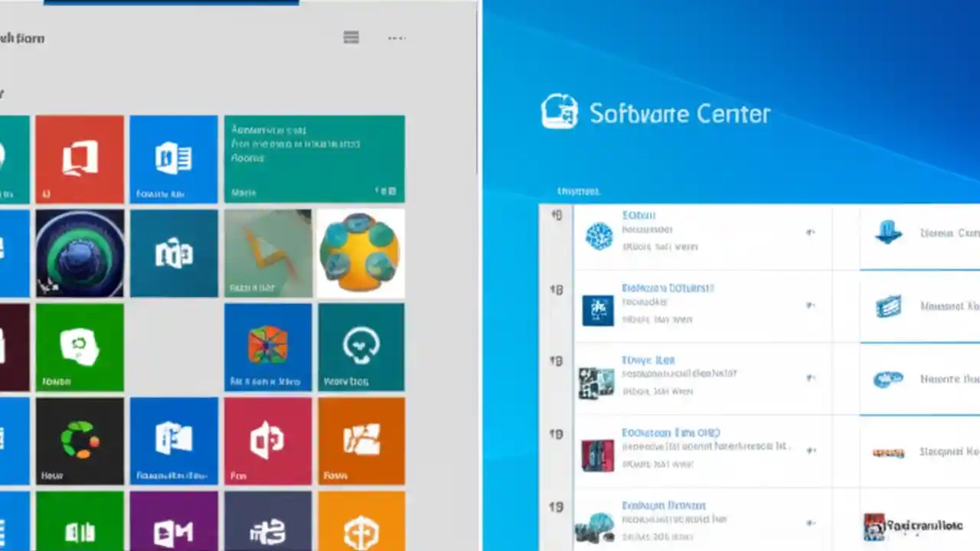Click the blue title link on the fourth app row
The height and width of the screenshot is (551, 980).
[671, 432]
